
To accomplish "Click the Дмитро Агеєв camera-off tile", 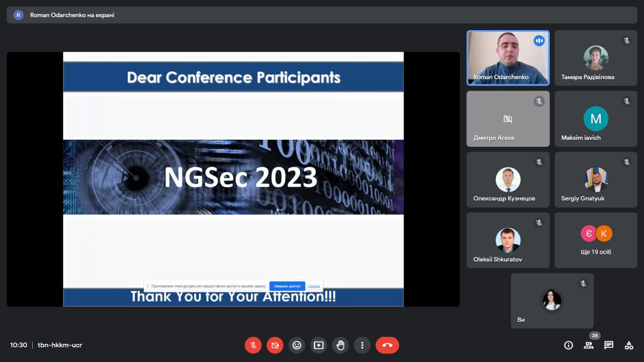I will tap(508, 119).
